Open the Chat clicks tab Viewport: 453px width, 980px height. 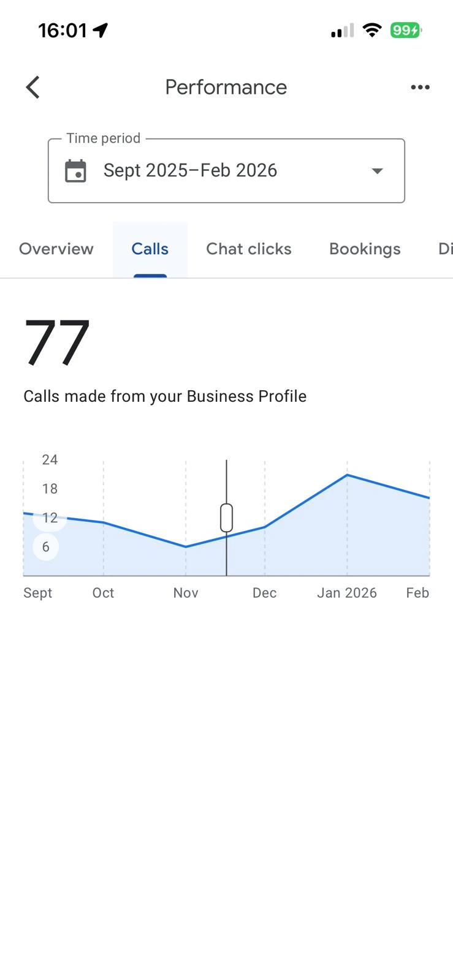coord(249,249)
